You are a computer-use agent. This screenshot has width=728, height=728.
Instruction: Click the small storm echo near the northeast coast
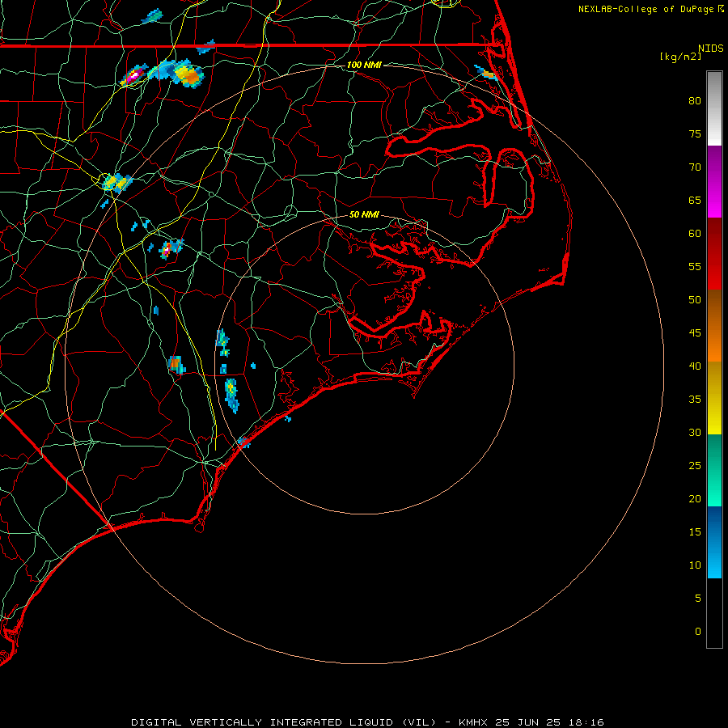pyautogui.click(x=485, y=74)
